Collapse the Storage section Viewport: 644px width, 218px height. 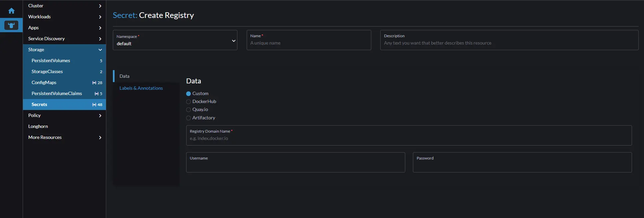coord(100,50)
